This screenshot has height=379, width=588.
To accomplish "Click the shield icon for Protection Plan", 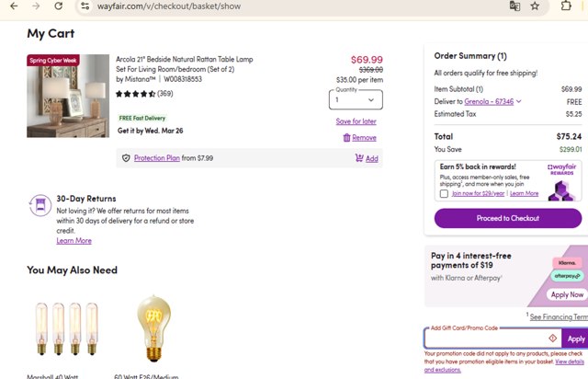I will point(126,158).
